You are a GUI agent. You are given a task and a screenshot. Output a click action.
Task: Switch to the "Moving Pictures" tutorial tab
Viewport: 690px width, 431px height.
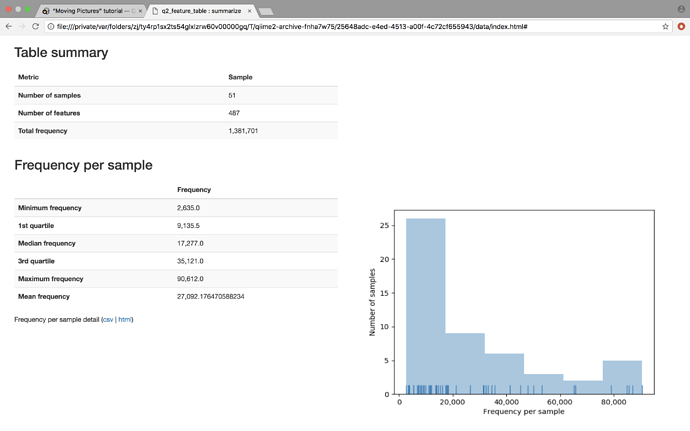pyautogui.click(x=90, y=11)
